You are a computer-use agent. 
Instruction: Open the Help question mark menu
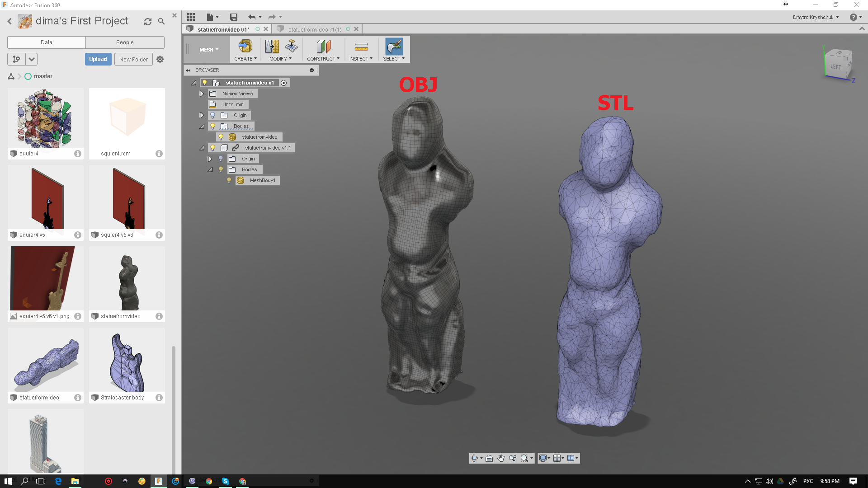click(854, 17)
